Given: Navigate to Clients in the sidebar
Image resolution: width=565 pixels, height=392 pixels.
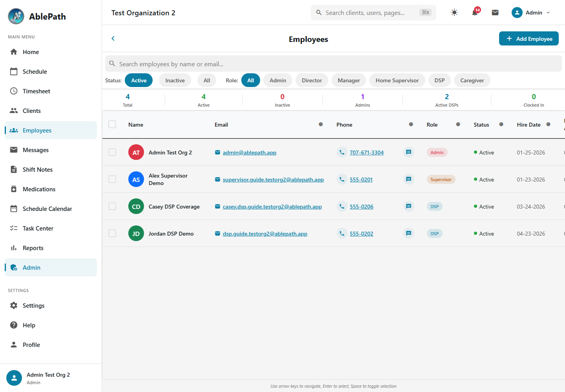Looking at the screenshot, I should (51, 111).
